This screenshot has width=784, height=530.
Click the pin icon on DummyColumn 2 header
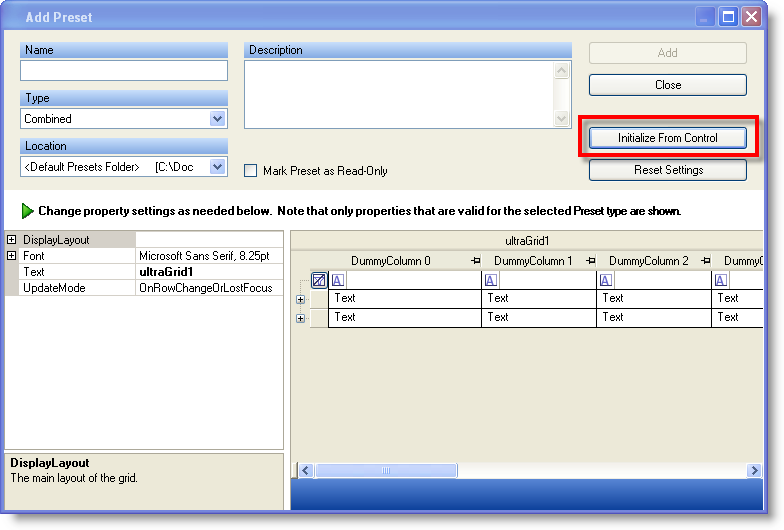[706, 261]
